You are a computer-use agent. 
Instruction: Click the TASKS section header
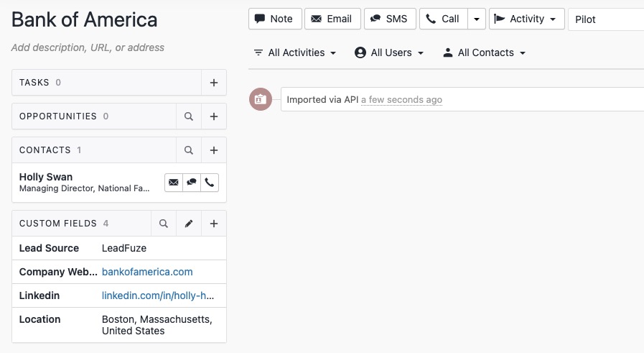(106, 83)
